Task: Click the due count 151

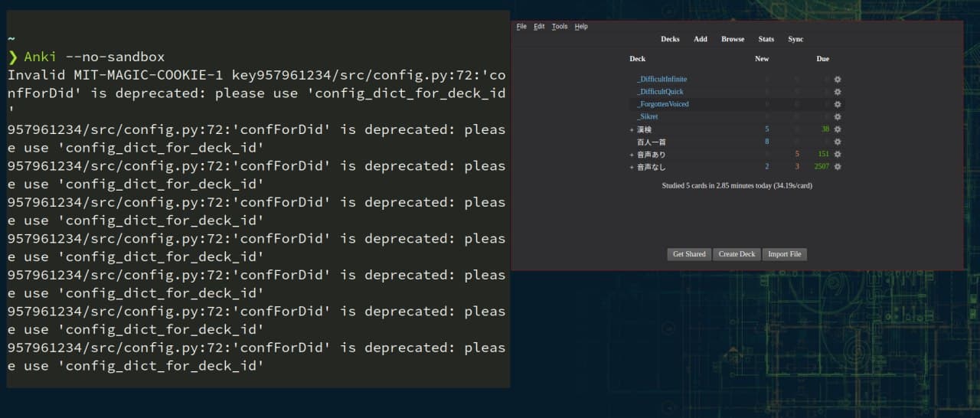Action: pos(824,154)
